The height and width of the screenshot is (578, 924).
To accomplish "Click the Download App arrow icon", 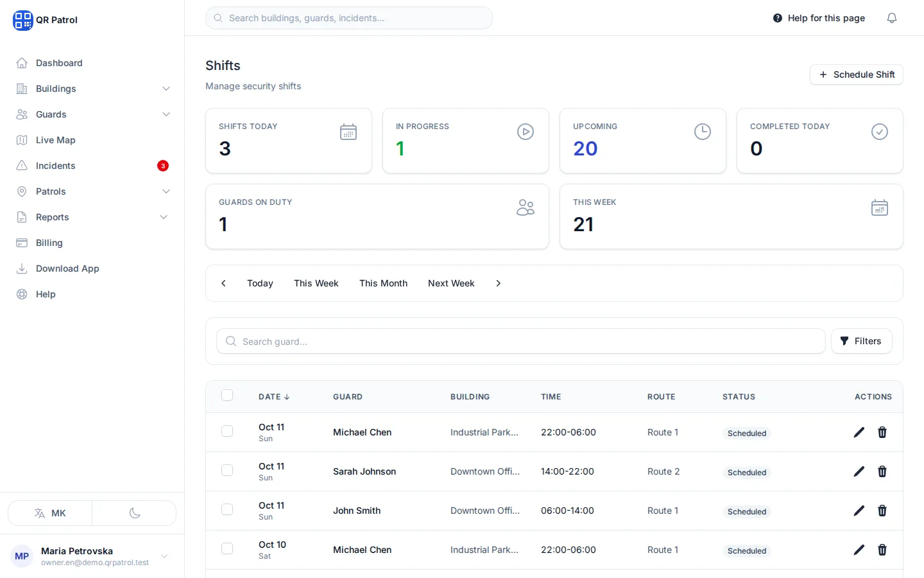I will pos(22,268).
